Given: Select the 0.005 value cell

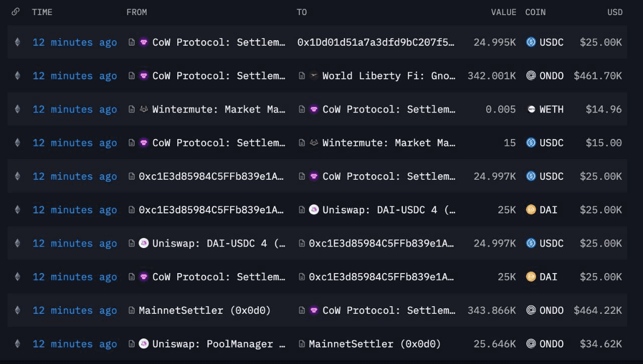Looking at the screenshot, I should [501, 109].
